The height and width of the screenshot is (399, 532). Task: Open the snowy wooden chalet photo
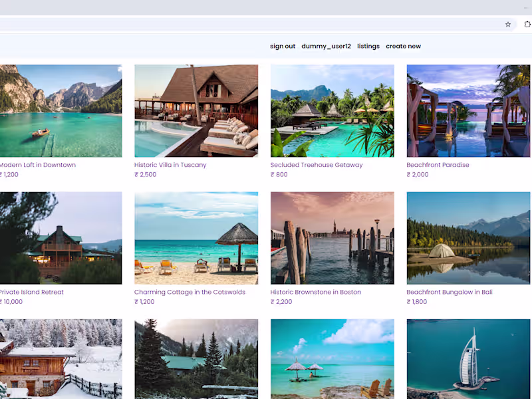coord(61,359)
